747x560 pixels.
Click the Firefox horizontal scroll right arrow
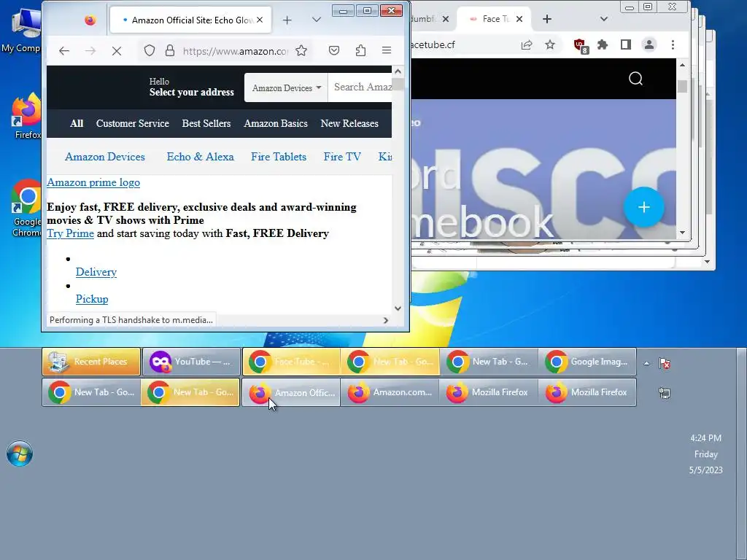pos(386,321)
